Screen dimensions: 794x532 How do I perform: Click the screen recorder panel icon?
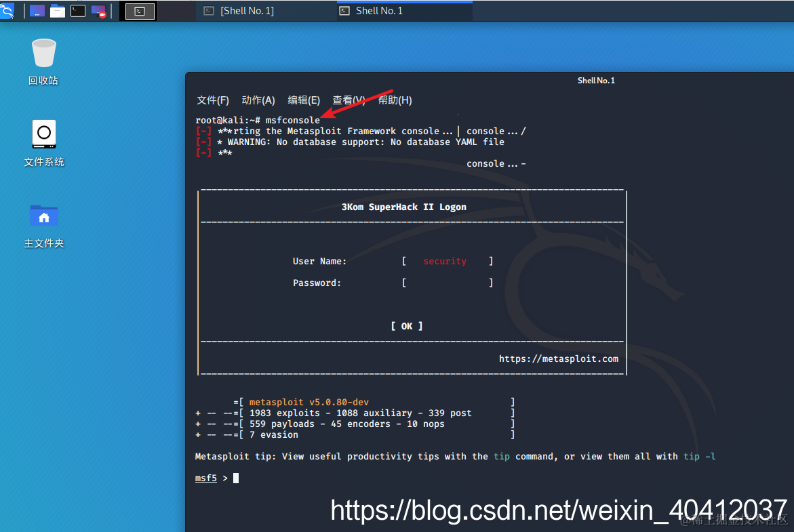click(x=98, y=11)
